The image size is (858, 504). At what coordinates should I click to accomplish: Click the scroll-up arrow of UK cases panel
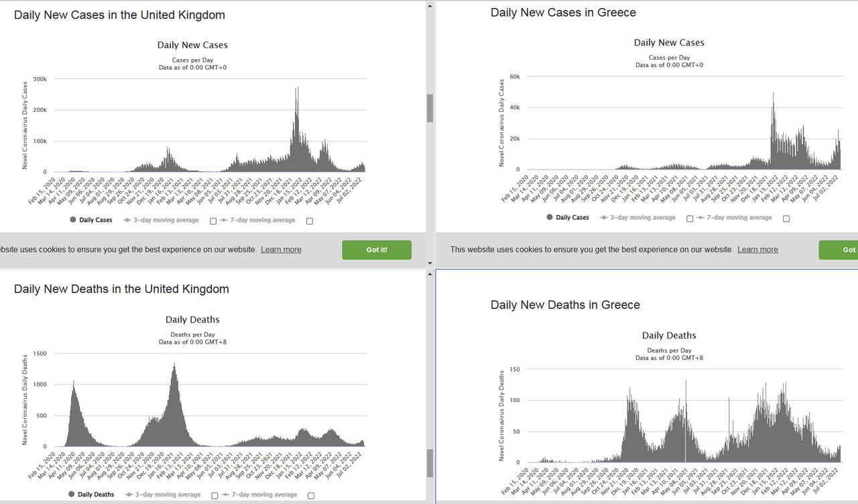(430, 5)
